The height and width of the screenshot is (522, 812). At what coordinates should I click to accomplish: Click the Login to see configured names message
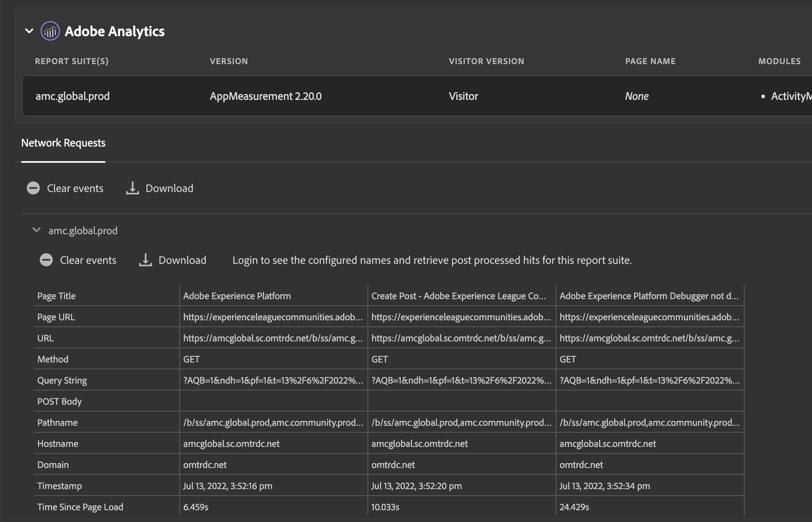pyautogui.click(x=432, y=260)
